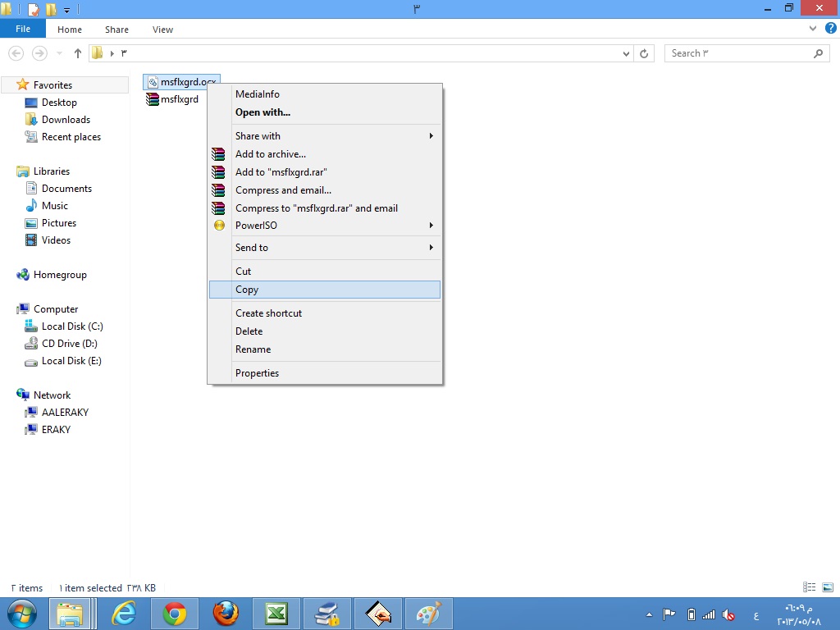Screen dimensions: 840x630
Task: Click Add to "msflxgrd.rar" entry
Action: point(325,172)
